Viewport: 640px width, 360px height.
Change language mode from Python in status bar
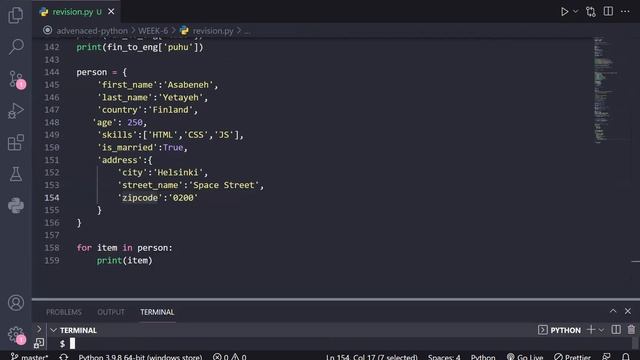pyautogui.click(x=483, y=357)
